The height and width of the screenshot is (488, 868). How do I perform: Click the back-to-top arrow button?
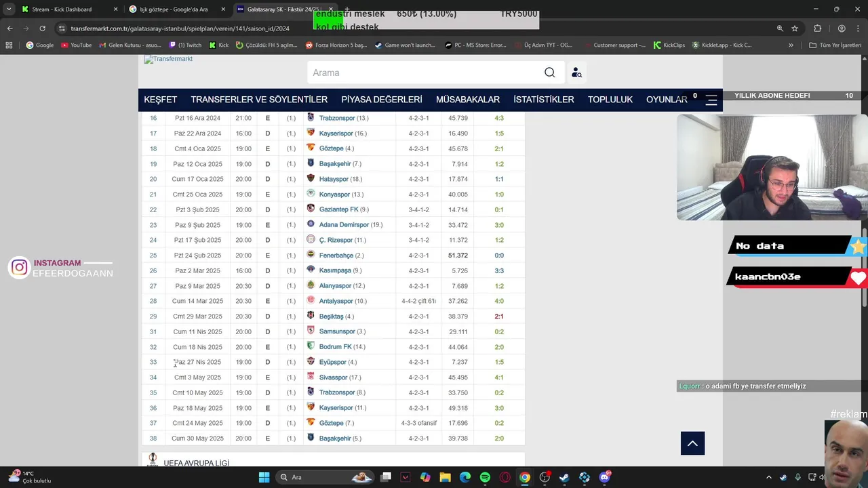pyautogui.click(x=692, y=443)
